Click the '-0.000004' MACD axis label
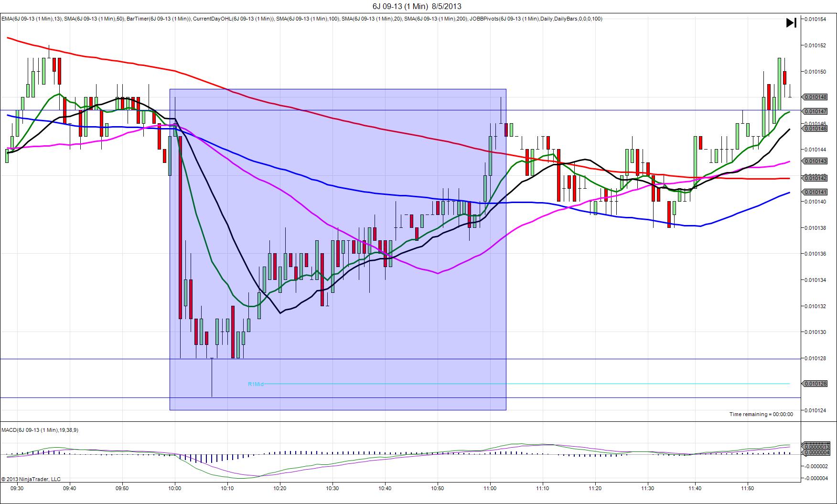The height and width of the screenshot is (504, 837). [x=816, y=478]
